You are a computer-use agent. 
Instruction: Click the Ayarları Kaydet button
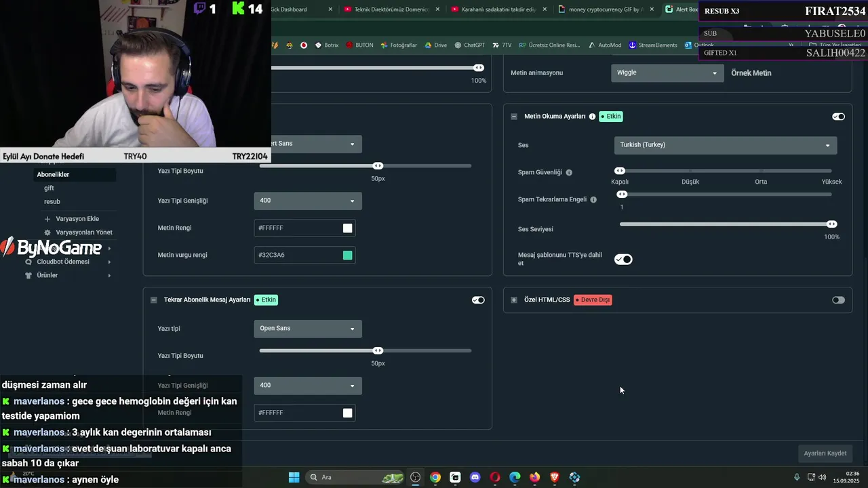pyautogui.click(x=825, y=453)
